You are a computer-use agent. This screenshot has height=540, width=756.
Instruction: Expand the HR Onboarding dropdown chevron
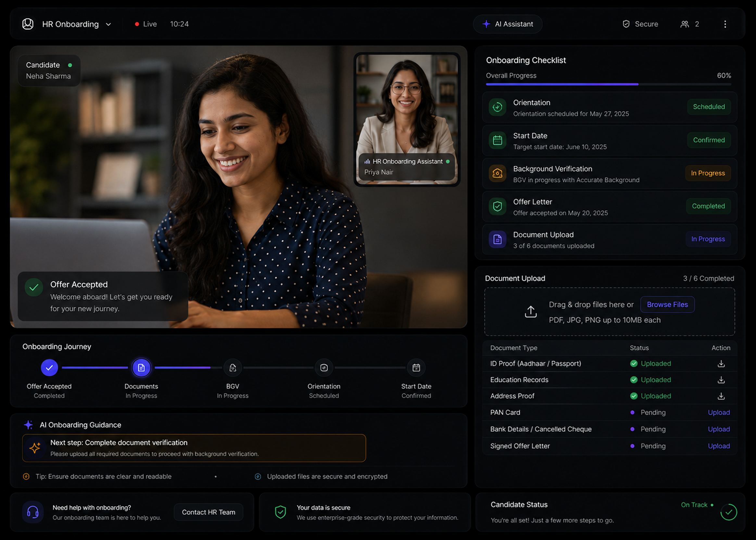point(108,24)
